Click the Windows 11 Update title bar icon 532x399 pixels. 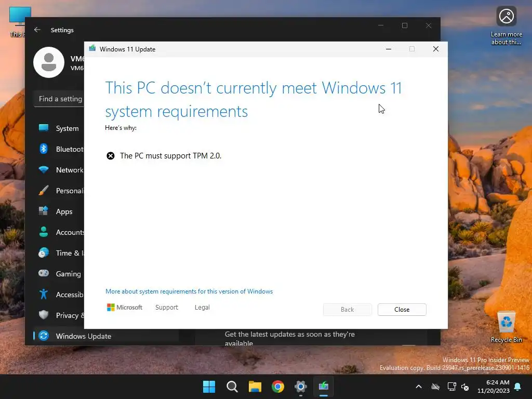click(92, 49)
